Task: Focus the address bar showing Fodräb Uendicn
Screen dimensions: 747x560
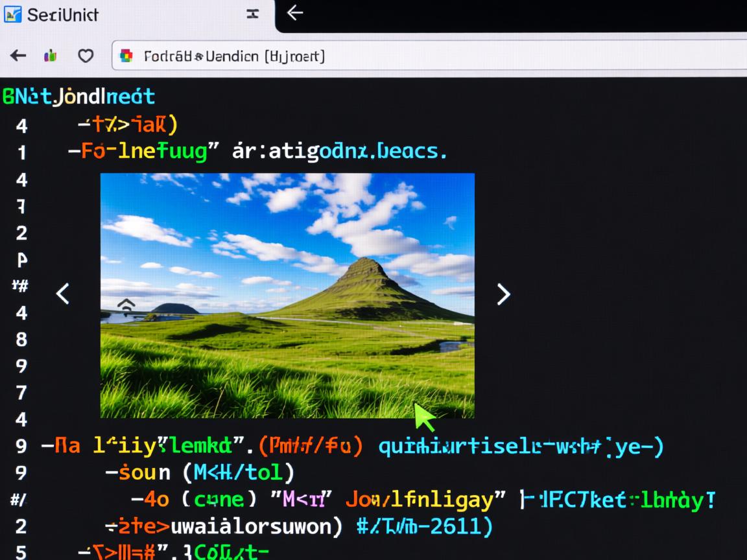Action: (389, 56)
